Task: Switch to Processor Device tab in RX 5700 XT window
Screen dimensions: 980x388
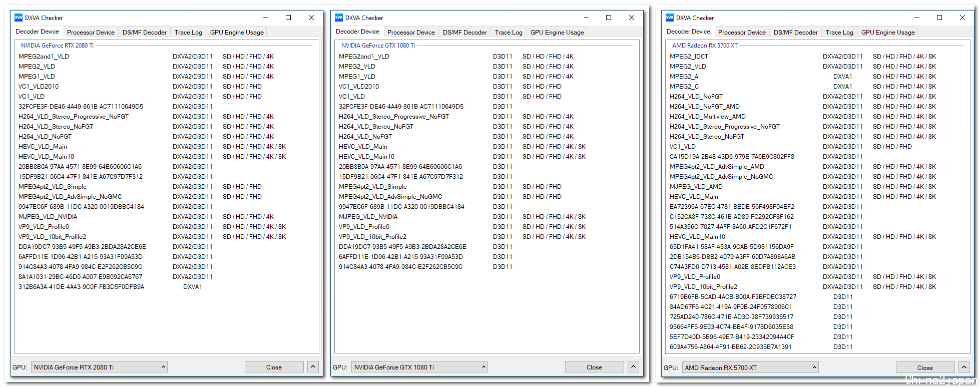Action: [742, 32]
